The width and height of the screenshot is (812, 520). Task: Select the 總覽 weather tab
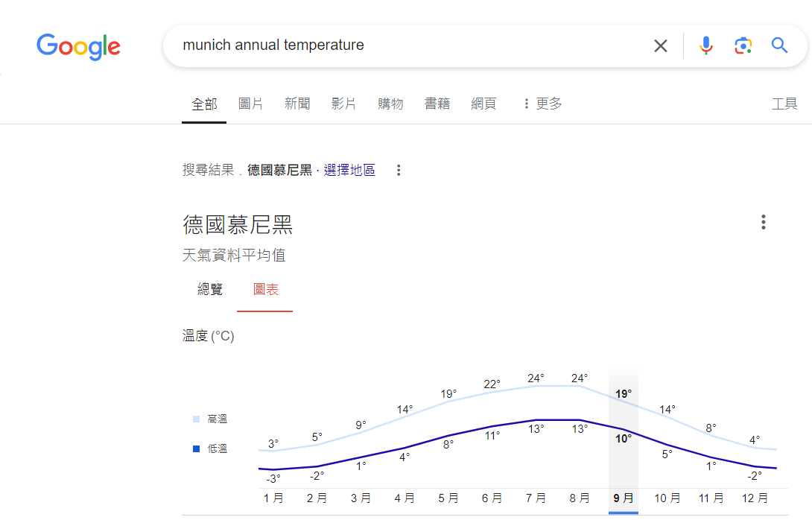click(x=210, y=290)
